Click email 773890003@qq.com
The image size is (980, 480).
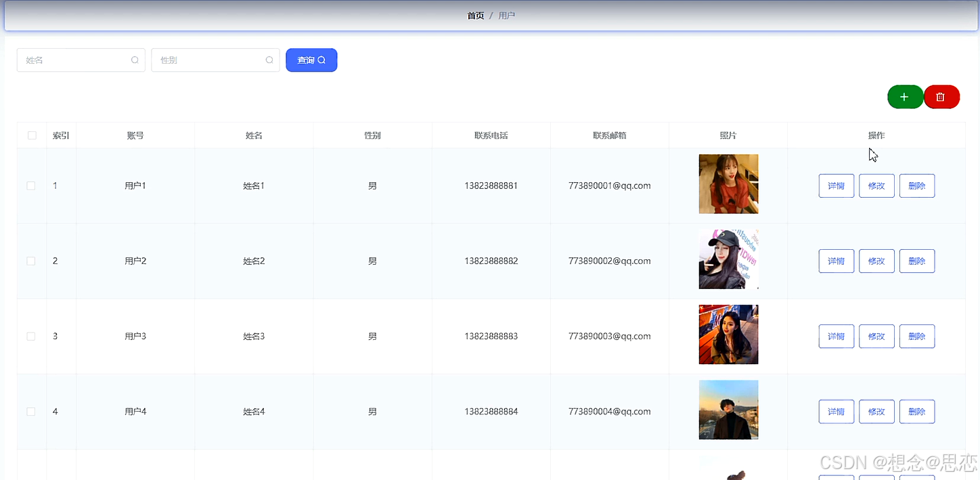tap(610, 336)
